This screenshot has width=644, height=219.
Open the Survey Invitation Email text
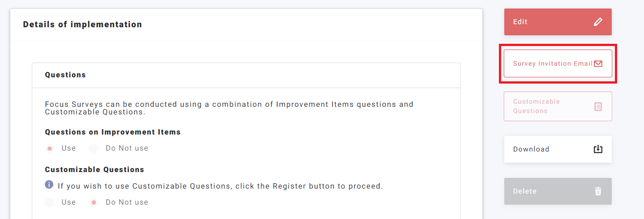coord(553,63)
